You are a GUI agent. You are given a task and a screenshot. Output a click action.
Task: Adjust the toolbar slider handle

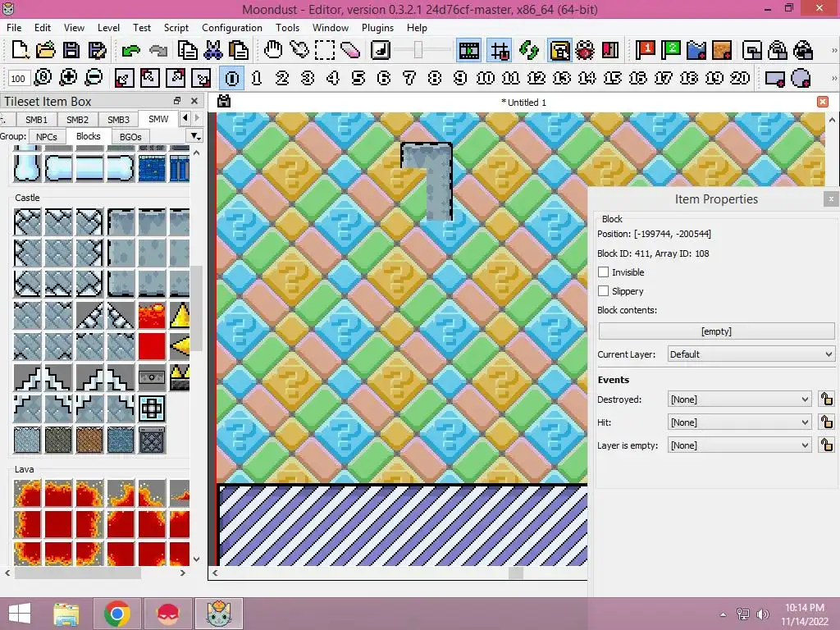click(418, 51)
